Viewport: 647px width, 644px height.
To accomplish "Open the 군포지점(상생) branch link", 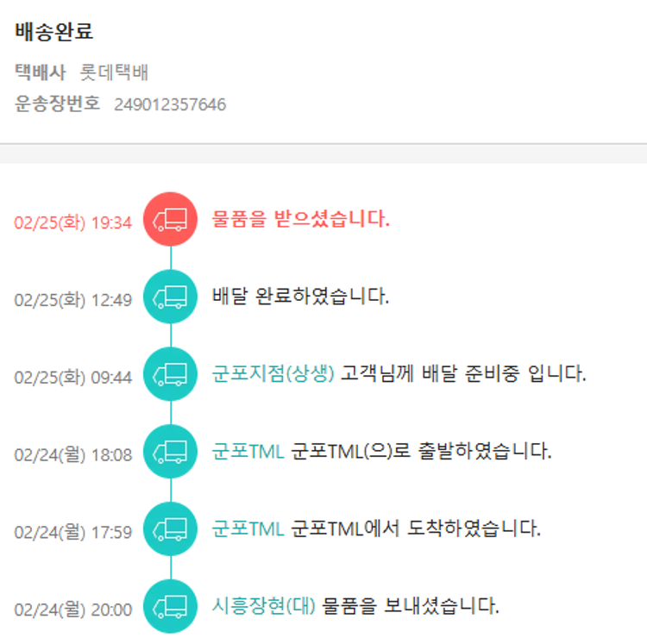I will tap(273, 374).
